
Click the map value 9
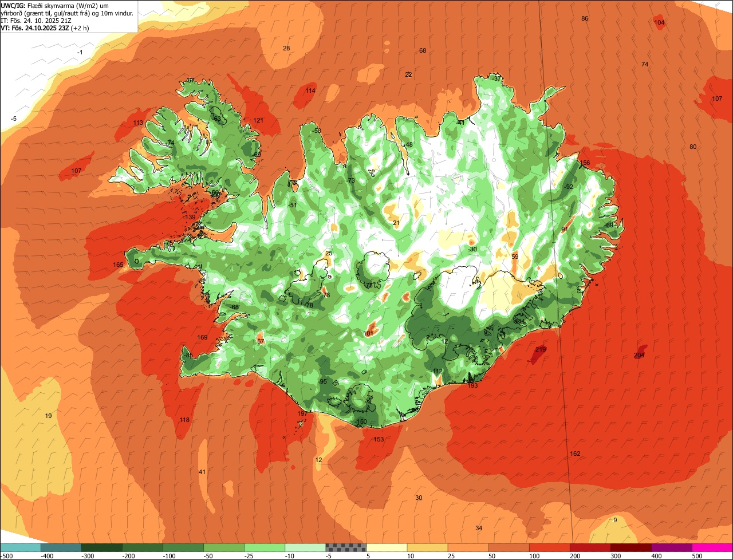pyautogui.click(x=615, y=520)
